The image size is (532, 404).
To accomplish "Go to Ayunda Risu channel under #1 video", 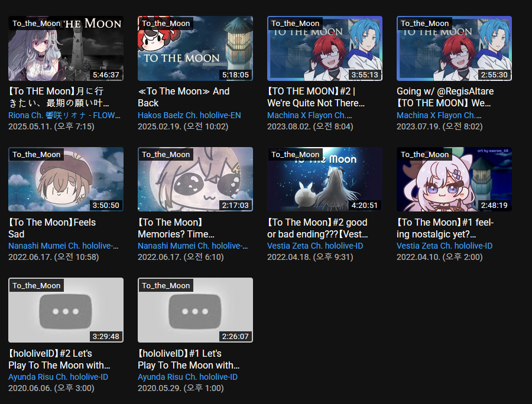I will click(x=187, y=377).
